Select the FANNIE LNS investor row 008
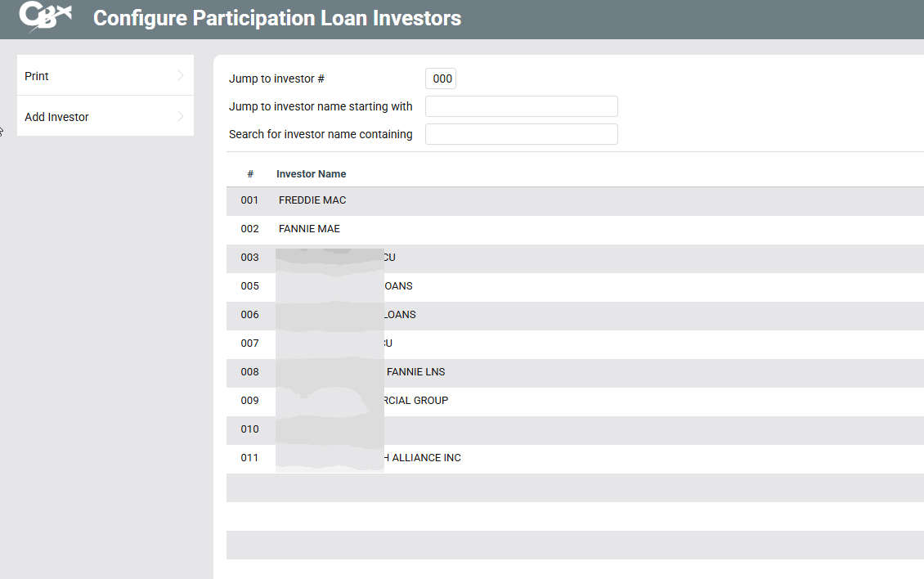This screenshot has height=579, width=924. click(415, 372)
